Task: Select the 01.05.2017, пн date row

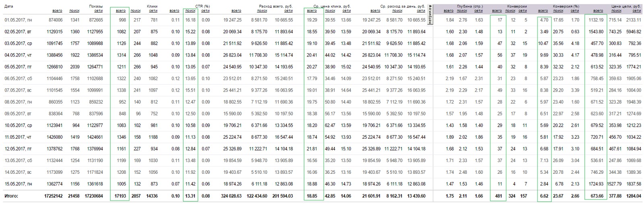Action: [x=322, y=20]
